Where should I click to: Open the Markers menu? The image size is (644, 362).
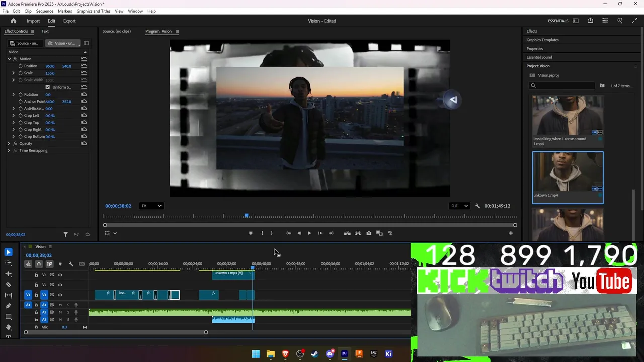click(65, 11)
